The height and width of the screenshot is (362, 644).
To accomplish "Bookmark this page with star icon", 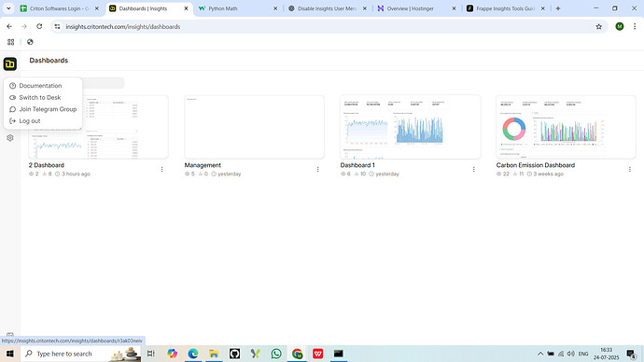I will point(599,27).
